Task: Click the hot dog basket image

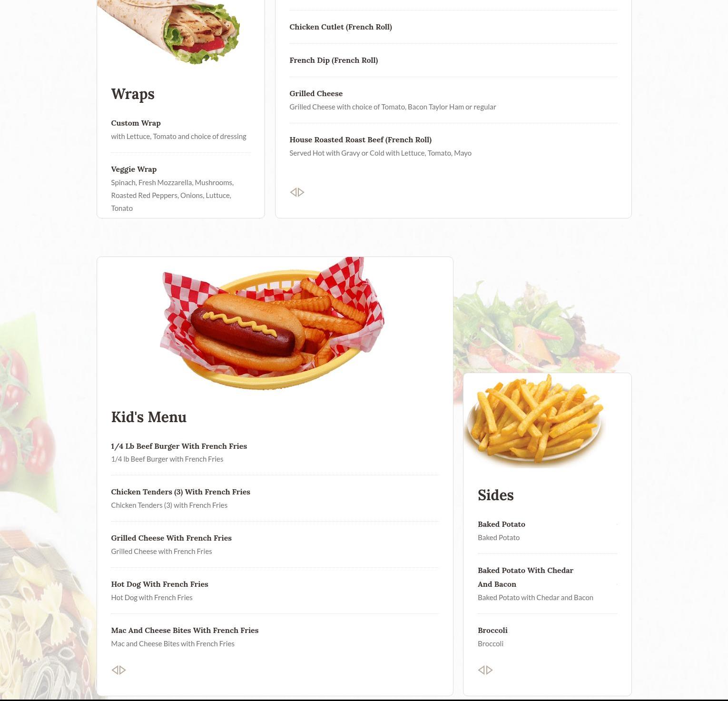Action: pyautogui.click(x=272, y=324)
